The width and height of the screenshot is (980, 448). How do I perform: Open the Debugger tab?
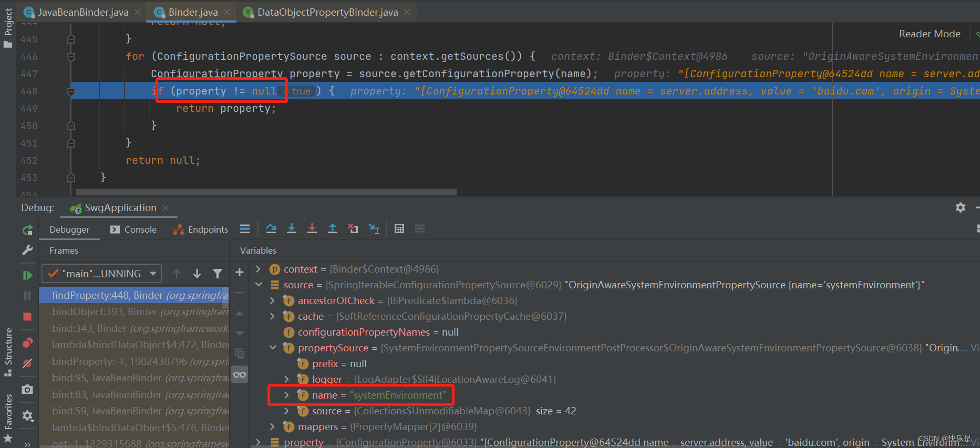[x=69, y=230]
